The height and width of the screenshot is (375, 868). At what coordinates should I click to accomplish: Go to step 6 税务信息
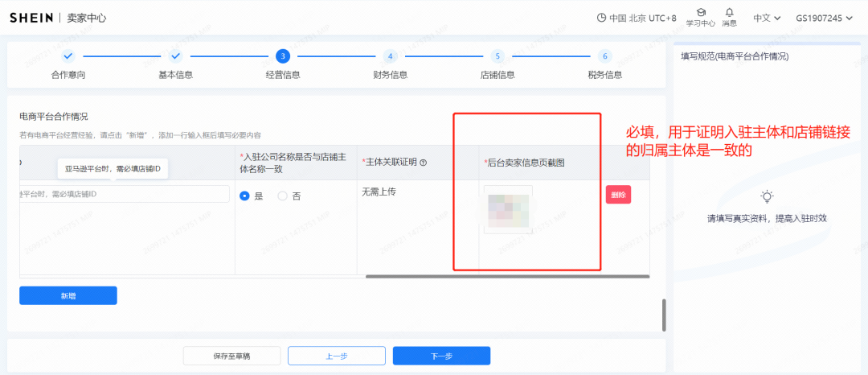[604, 56]
